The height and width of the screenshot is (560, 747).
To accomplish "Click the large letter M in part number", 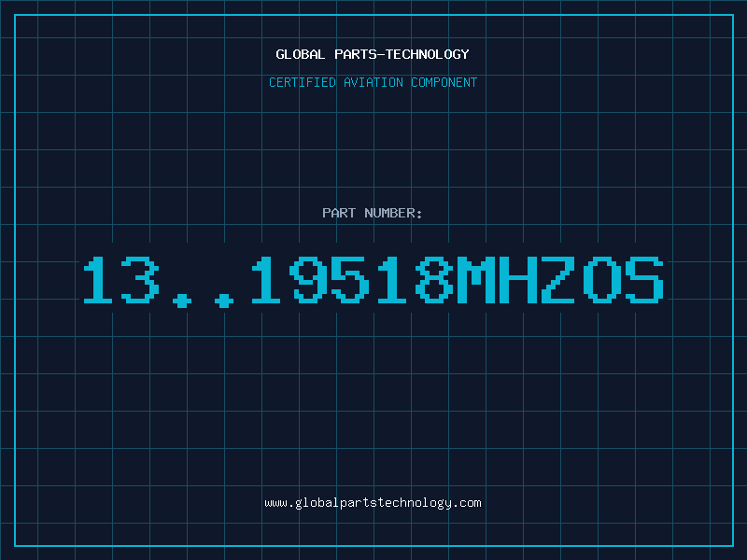I will 475,280.
